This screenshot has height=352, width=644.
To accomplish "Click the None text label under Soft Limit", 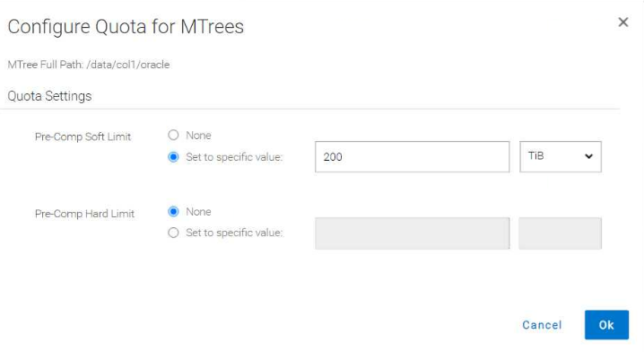I will (198, 136).
